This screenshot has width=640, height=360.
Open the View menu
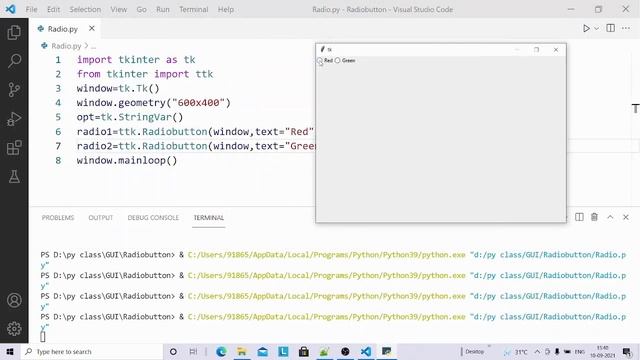click(118, 9)
